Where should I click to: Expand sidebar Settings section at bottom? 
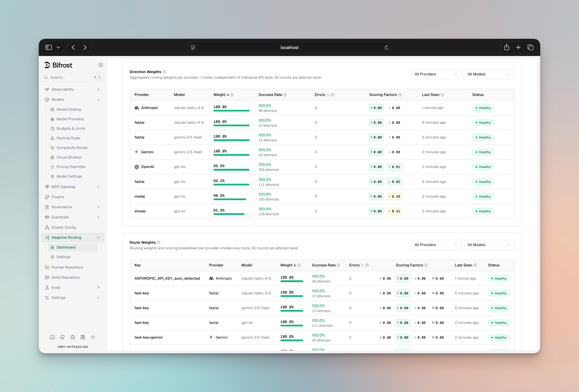coord(72,298)
